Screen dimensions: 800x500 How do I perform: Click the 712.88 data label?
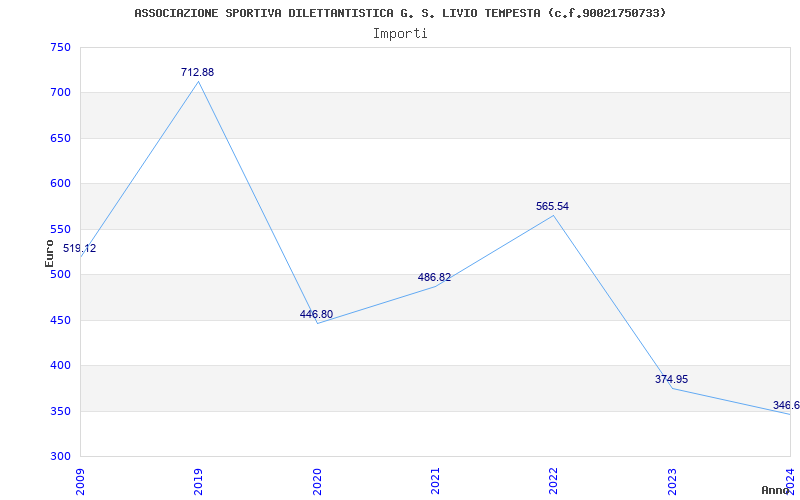[197, 72]
